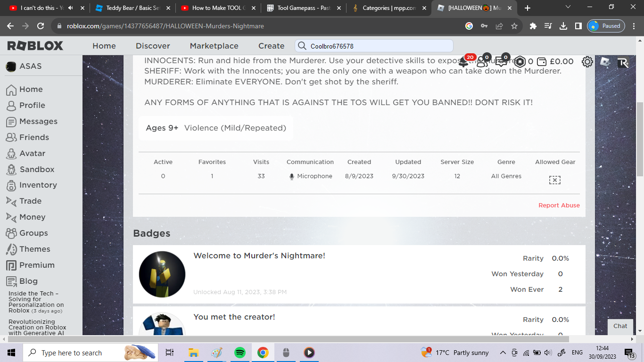
Task: Switch to the "I can't do this" YouTube tab
Action: pyautogui.click(x=45, y=8)
